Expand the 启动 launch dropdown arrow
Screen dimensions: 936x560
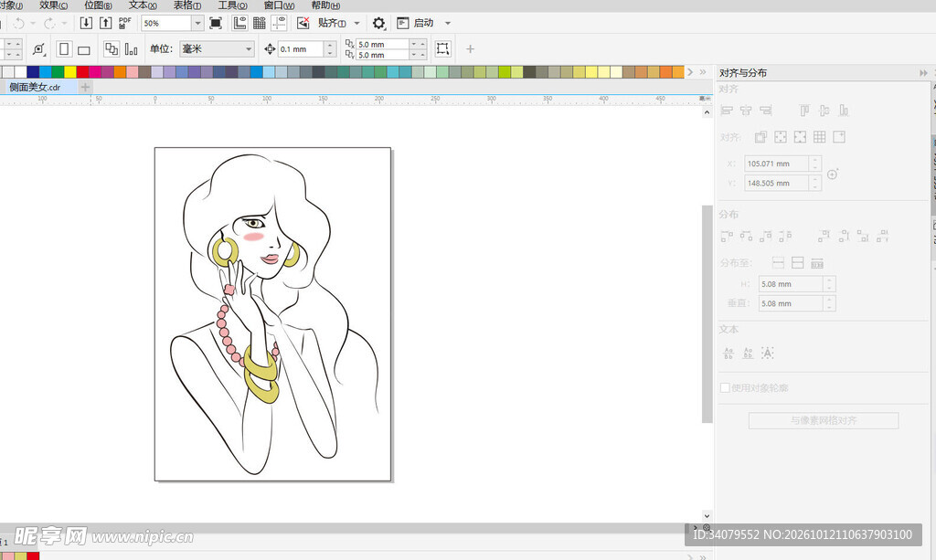448,23
